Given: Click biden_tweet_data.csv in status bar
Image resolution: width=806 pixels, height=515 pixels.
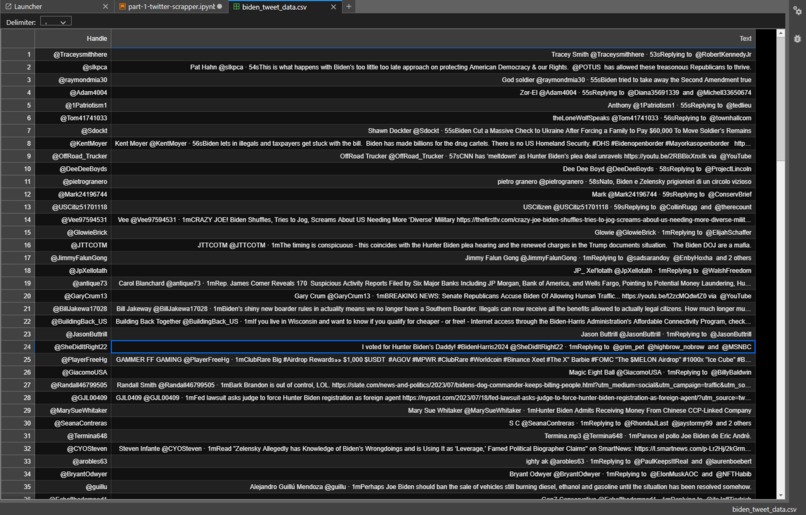Looking at the screenshot, I should click(x=764, y=509).
